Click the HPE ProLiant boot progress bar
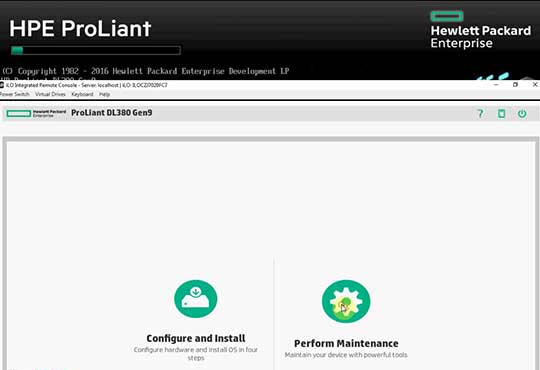This screenshot has height=370, width=540. coord(96,51)
